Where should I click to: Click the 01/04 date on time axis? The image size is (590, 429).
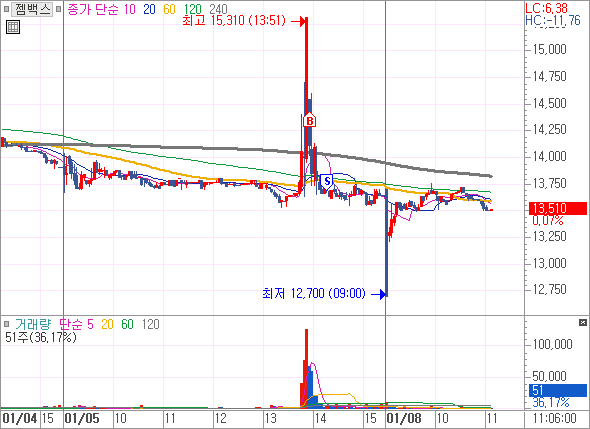[x=20, y=418]
